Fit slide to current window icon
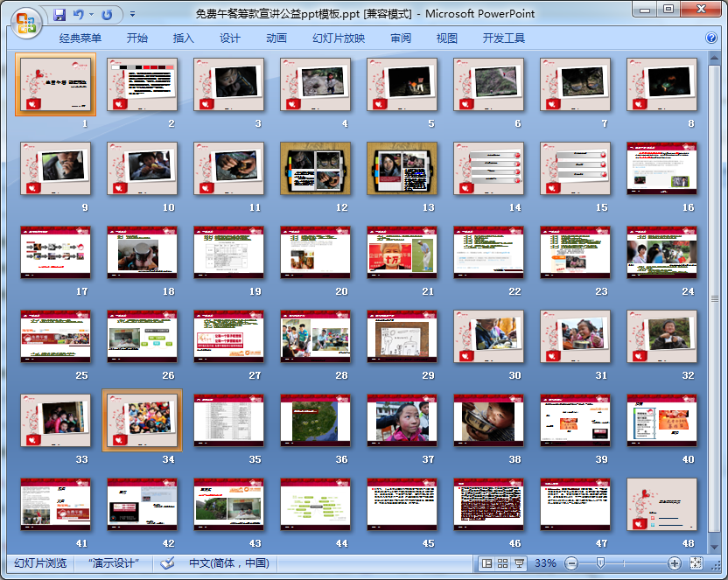Screen dimensions: 728x580 [x=696, y=563]
